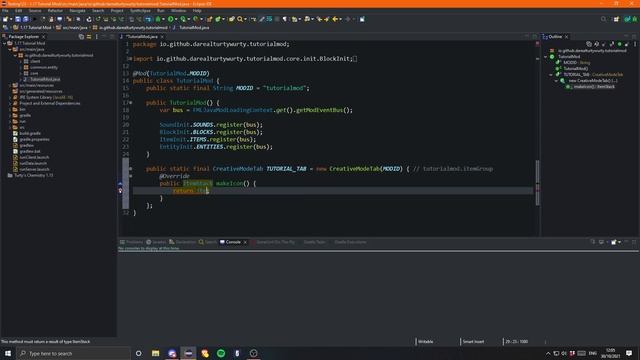Open Package Explorer view menu dots

pyautogui.click(x=97, y=37)
